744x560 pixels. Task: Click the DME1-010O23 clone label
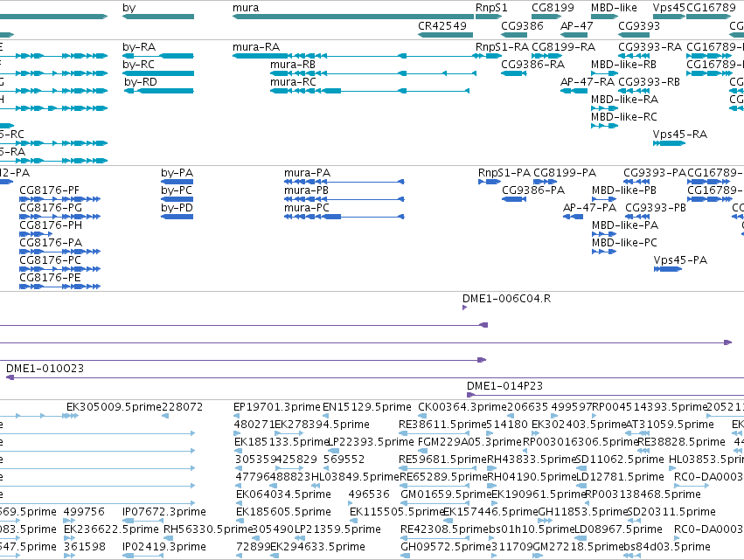tap(45, 369)
